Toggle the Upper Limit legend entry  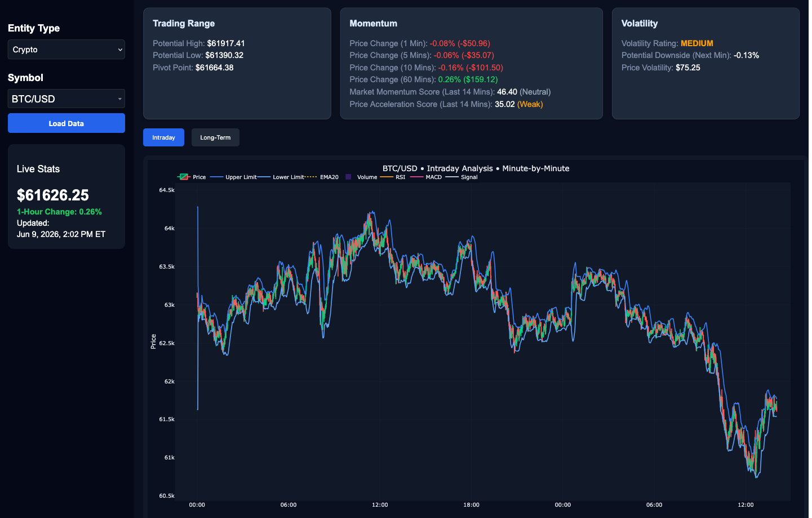(233, 177)
